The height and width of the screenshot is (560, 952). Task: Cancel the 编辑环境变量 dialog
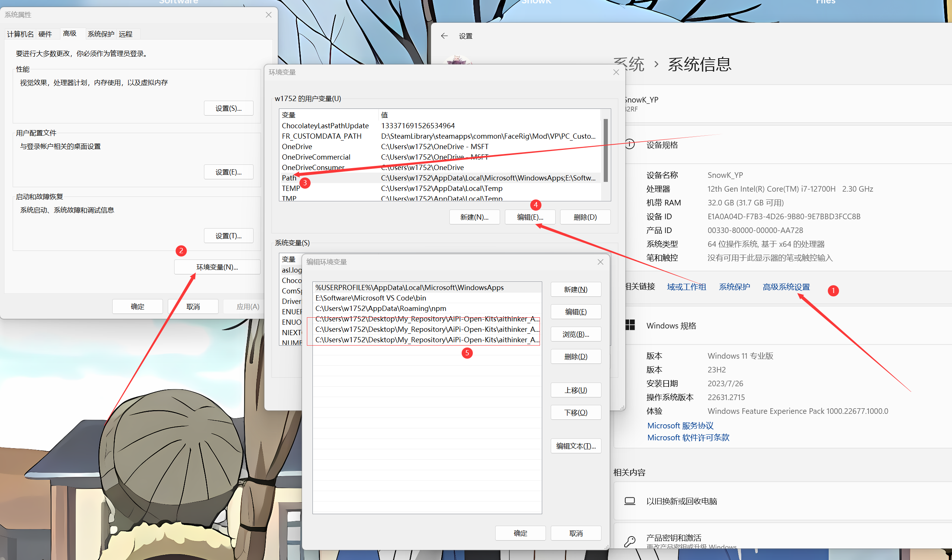click(x=576, y=533)
